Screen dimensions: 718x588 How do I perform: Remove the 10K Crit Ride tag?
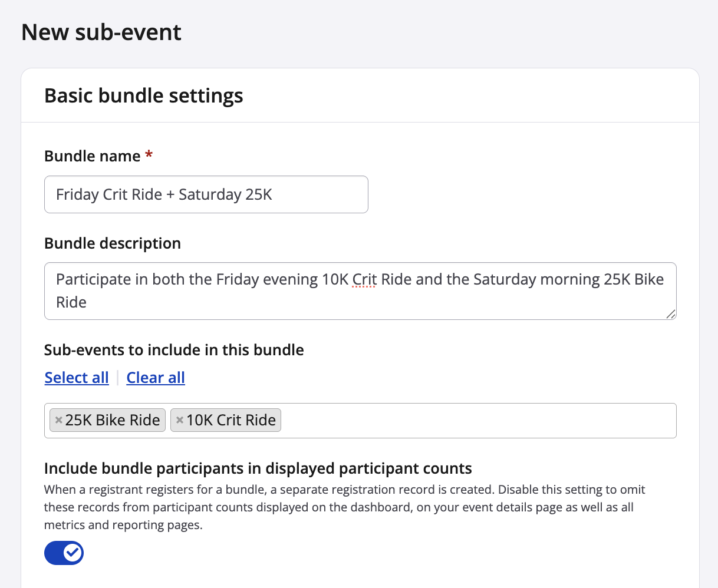tap(180, 420)
